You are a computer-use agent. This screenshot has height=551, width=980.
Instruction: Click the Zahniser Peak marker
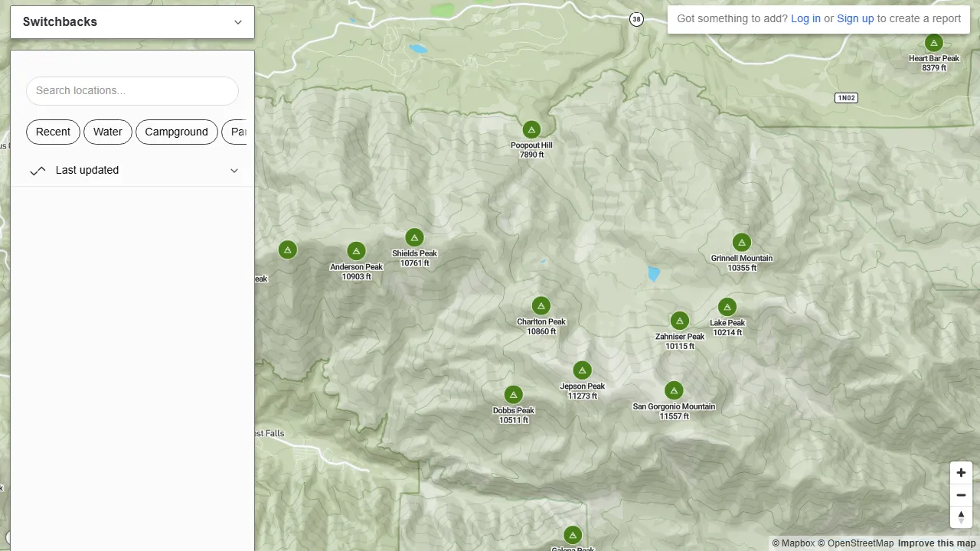pyautogui.click(x=680, y=321)
